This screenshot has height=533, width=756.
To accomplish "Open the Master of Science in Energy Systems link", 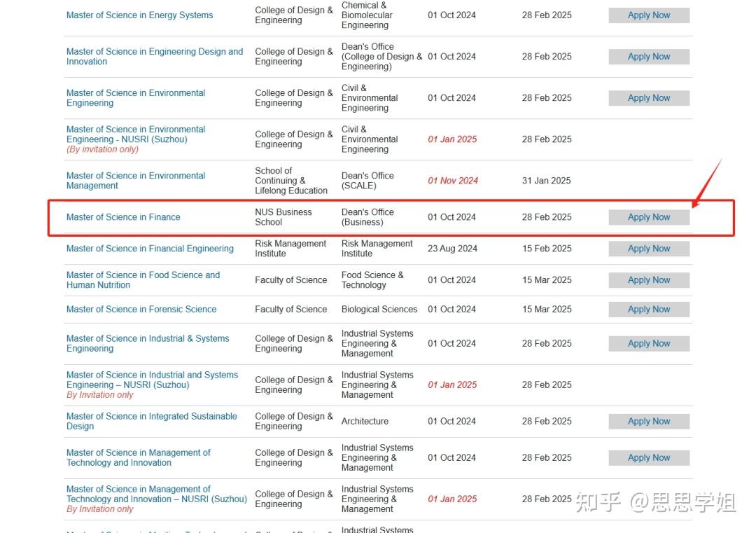I will (x=139, y=15).
